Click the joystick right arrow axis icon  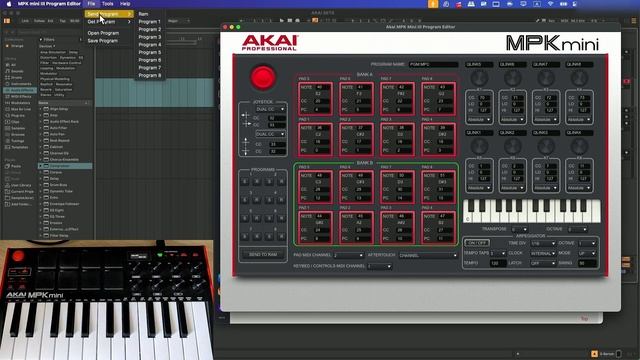(247, 123)
